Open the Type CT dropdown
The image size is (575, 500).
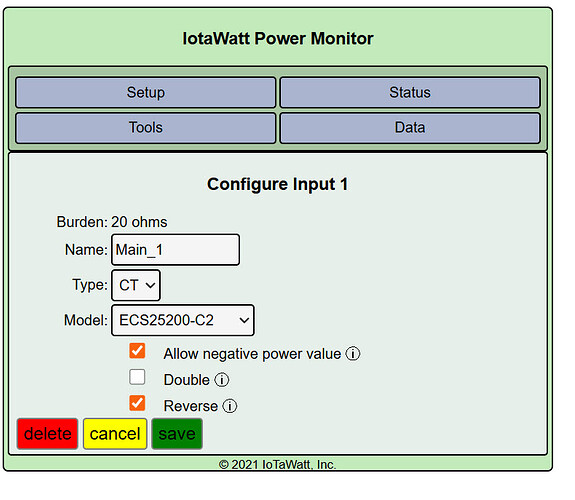pos(136,285)
